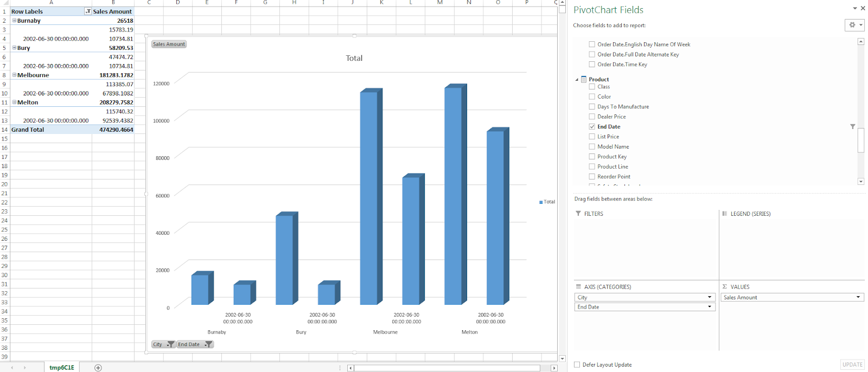Screen dimensions: 868x372
Task: Open the End Date dropdown in Axis area
Action: tap(709, 307)
